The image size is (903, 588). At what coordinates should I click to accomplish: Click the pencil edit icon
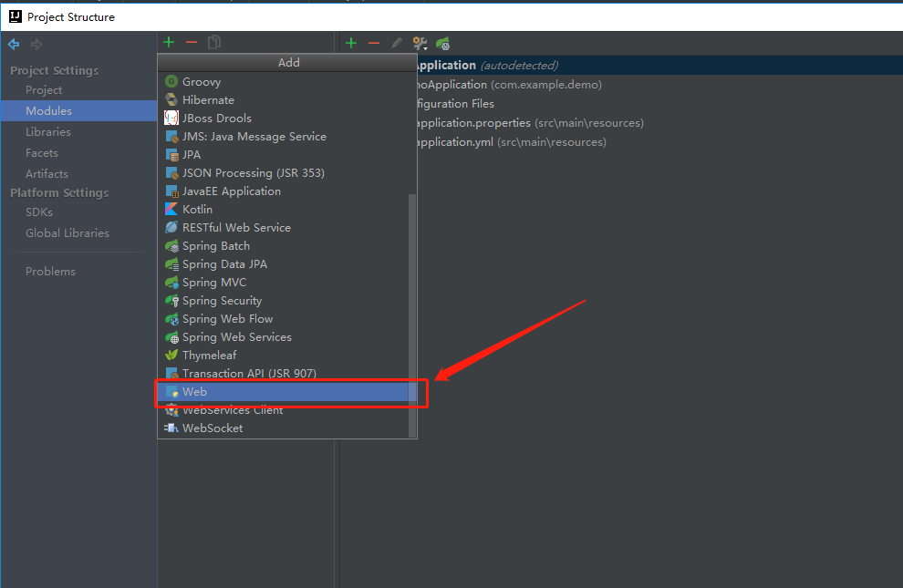point(396,43)
